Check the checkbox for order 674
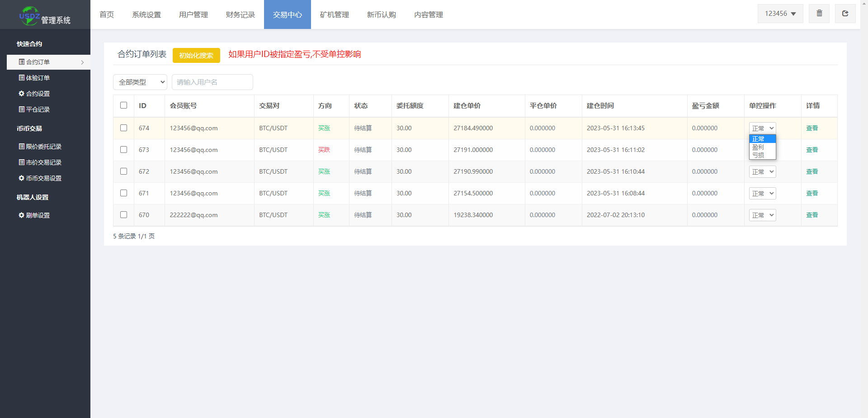868x418 pixels. coord(123,128)
